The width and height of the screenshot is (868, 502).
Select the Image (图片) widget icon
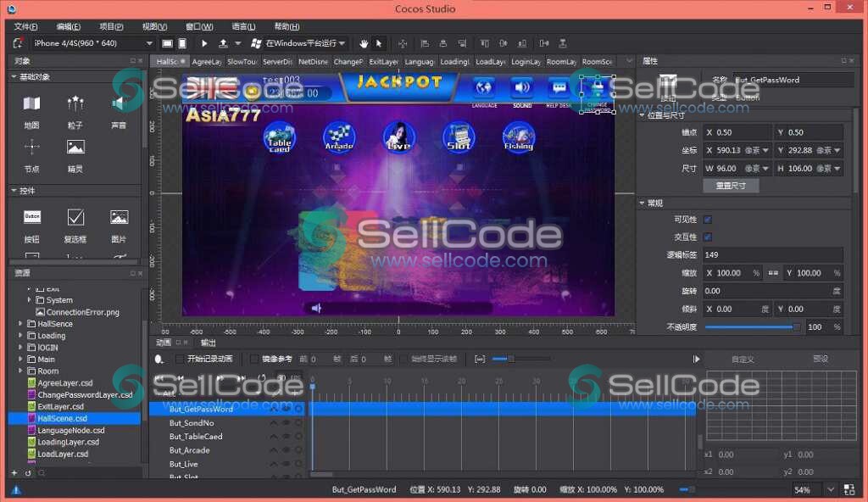point(119,217)
